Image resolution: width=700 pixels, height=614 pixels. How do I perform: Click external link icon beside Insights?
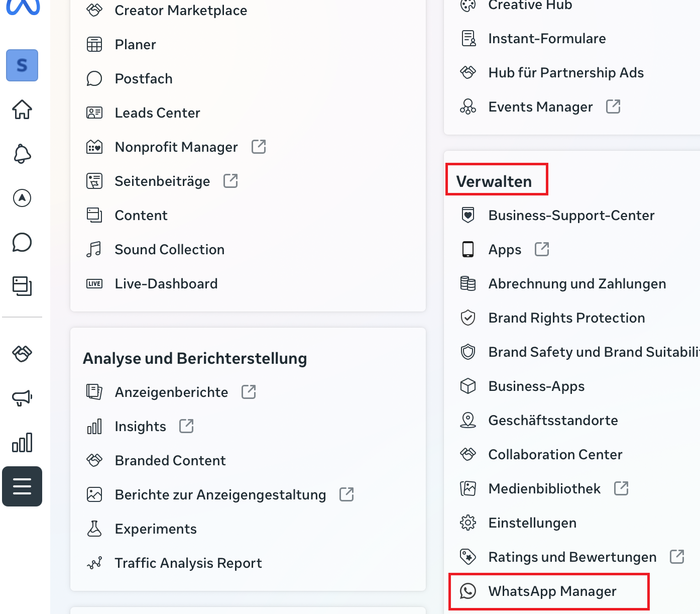186,426
